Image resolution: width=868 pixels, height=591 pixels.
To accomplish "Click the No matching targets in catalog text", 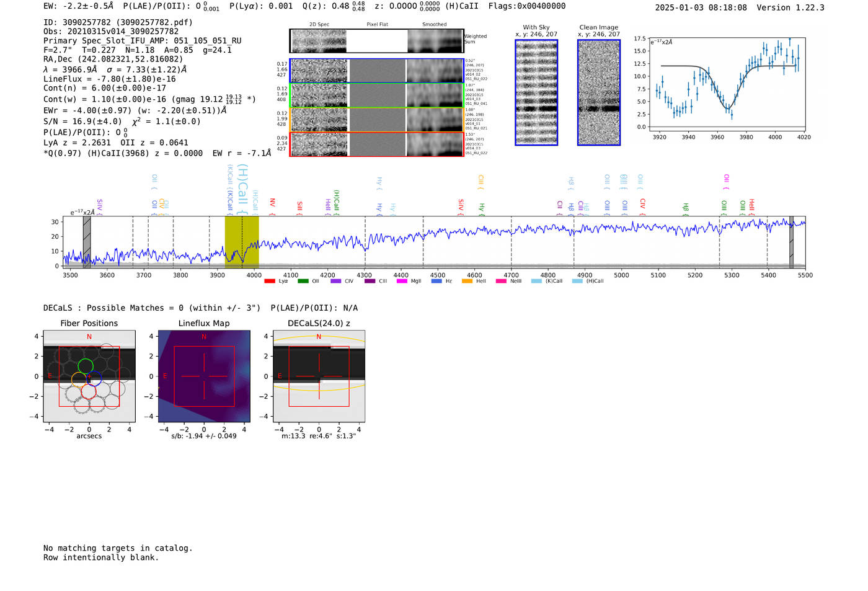I will point(118,548).
